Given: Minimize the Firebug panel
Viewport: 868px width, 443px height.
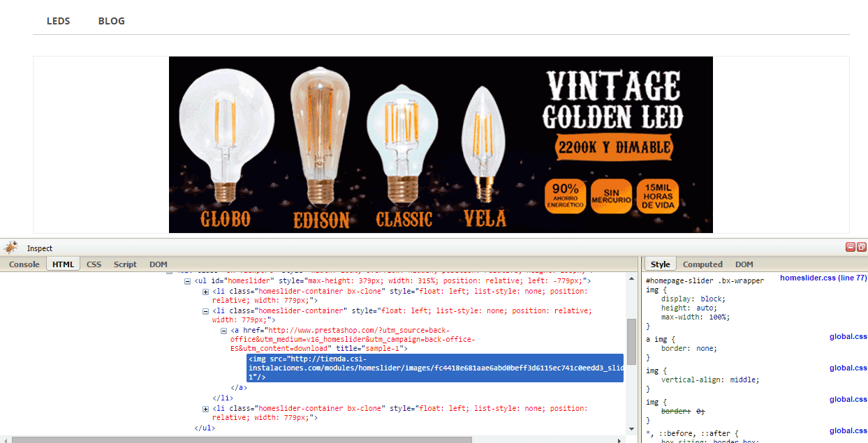Looking at the screenshot, I should [x=851, y=247].
